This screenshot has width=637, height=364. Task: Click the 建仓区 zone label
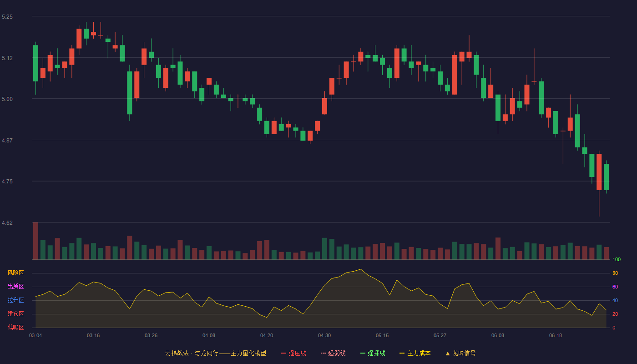[x=15, y=314]
